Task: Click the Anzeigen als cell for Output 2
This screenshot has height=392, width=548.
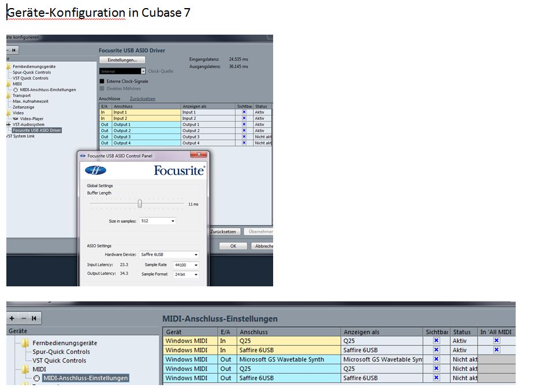Action: click(208, 130)
